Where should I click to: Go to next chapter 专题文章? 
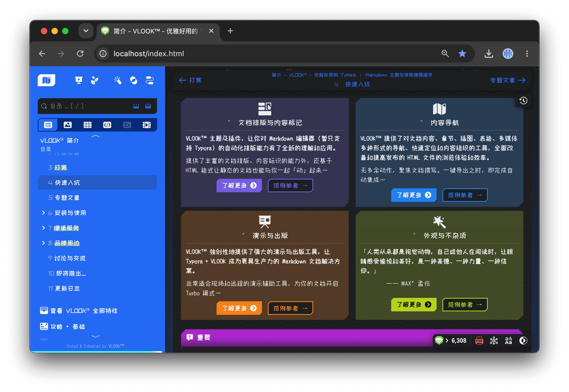(508, 80)
